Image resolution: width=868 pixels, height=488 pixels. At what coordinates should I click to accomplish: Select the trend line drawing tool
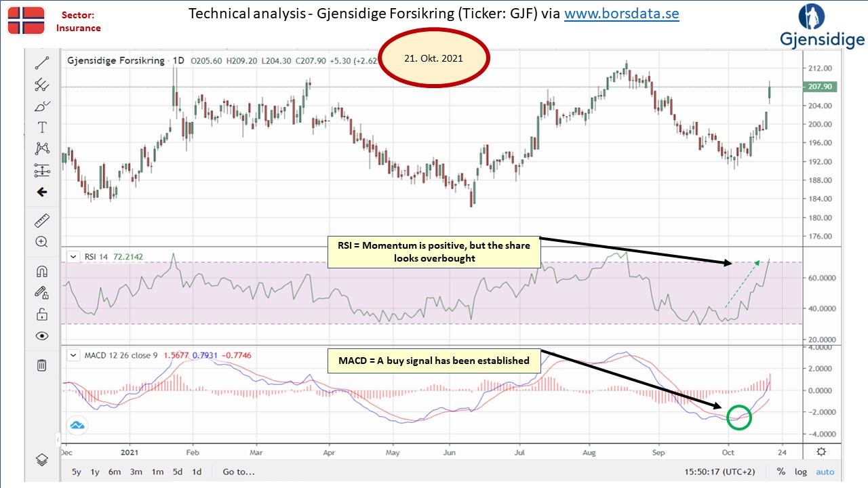pyautogui.click(x=42, y=64)
